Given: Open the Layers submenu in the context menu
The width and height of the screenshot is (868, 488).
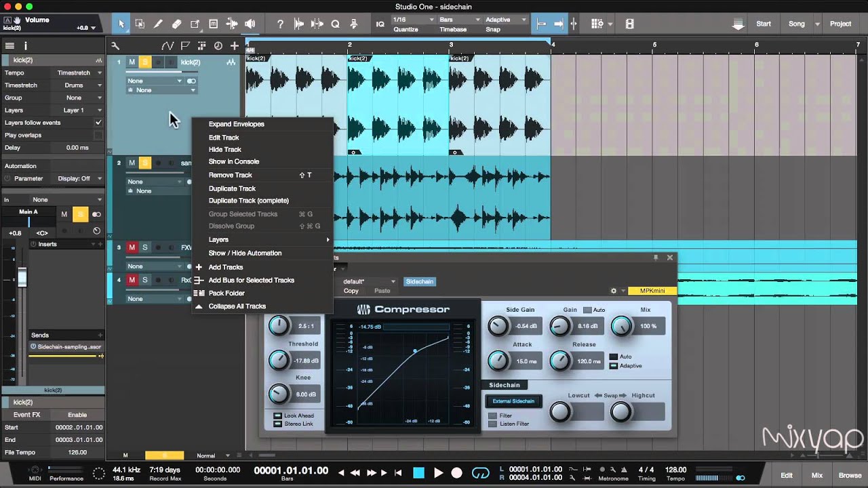Looking at the screenshot, I should tap(261, 239).
